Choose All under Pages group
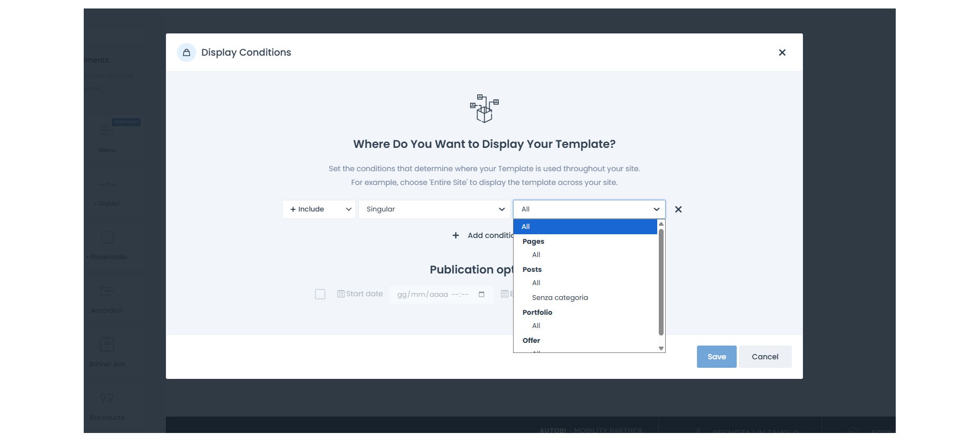The height and width of the screenshot is (442, 980). click(x=536, y=255)
